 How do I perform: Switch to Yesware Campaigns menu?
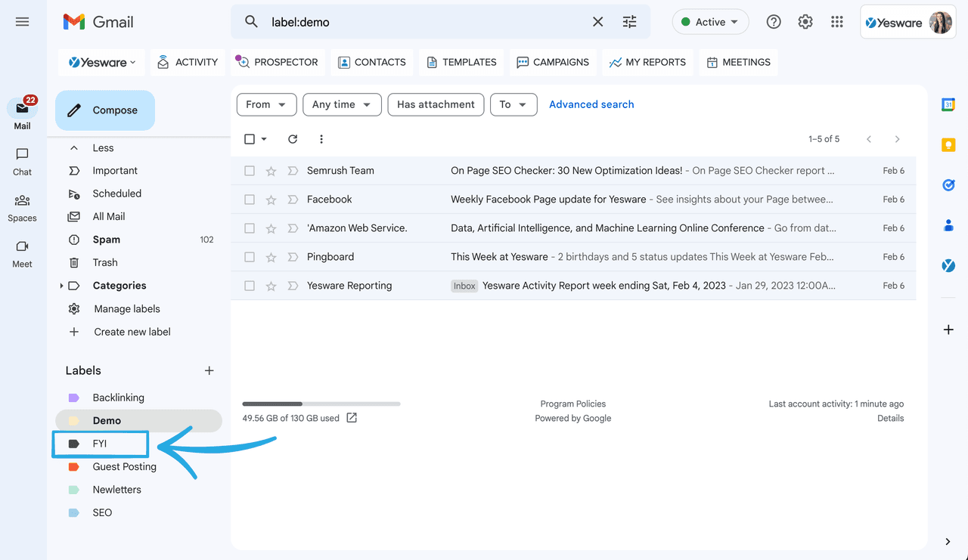[x=553, y=62]
